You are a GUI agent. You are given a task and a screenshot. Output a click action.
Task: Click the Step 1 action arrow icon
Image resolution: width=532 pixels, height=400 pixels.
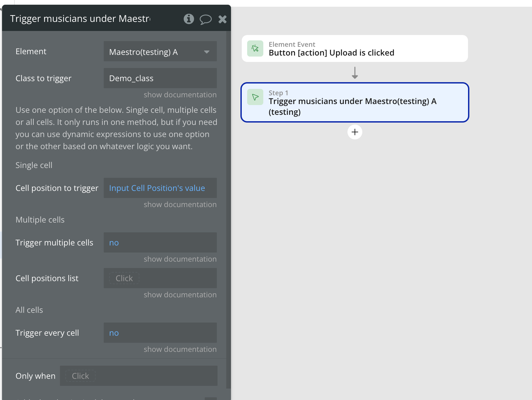(255, 97)
